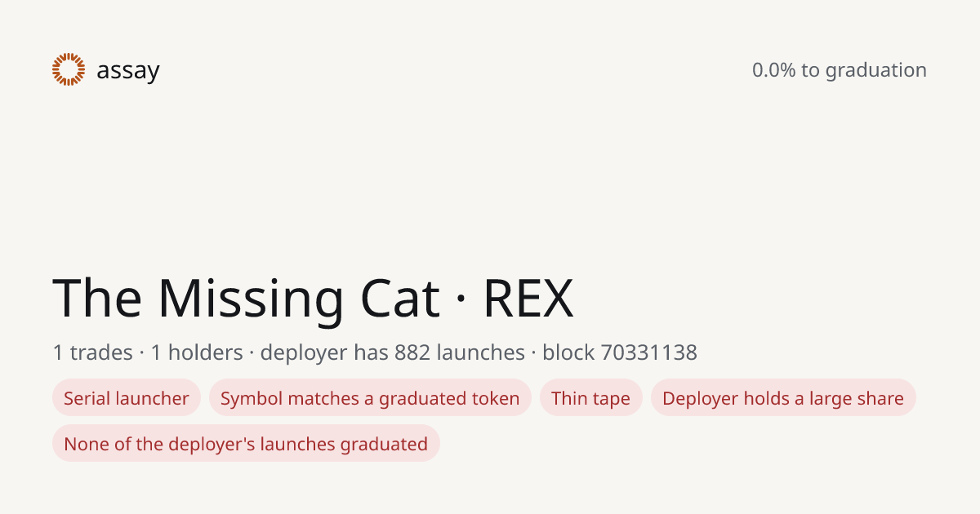Open block number 70331138

click(649, 352)
